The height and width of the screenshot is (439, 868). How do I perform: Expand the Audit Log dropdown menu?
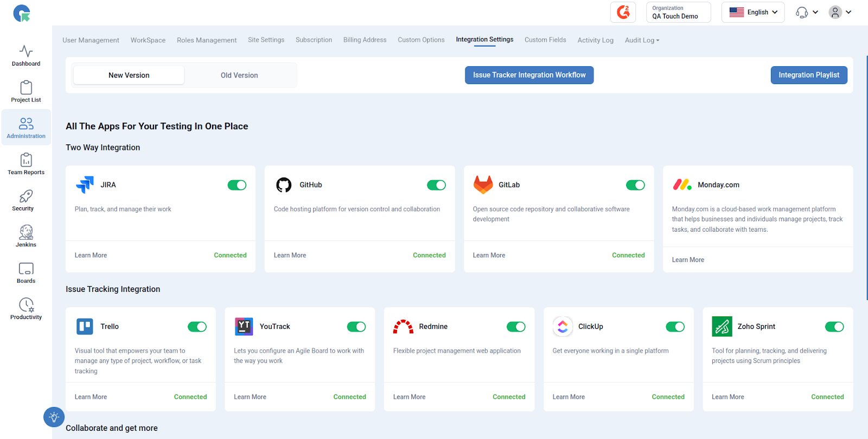(x=642, y=40)
